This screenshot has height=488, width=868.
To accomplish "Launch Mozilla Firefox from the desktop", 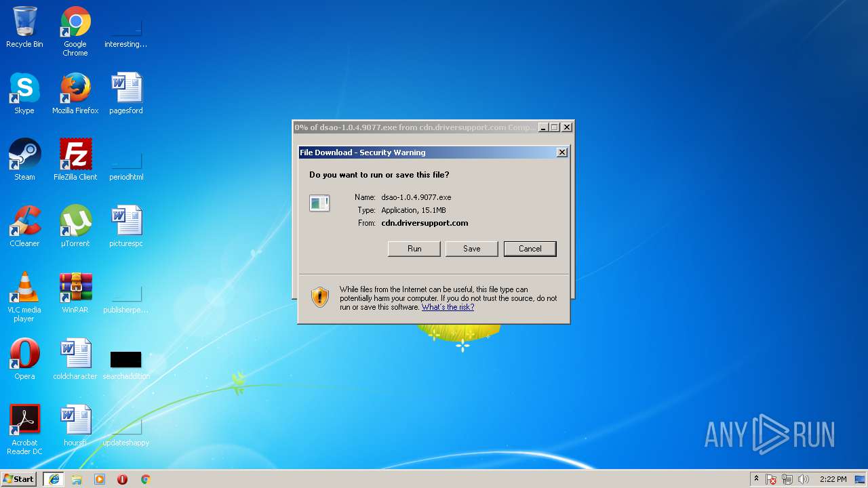I will (75, 94).
